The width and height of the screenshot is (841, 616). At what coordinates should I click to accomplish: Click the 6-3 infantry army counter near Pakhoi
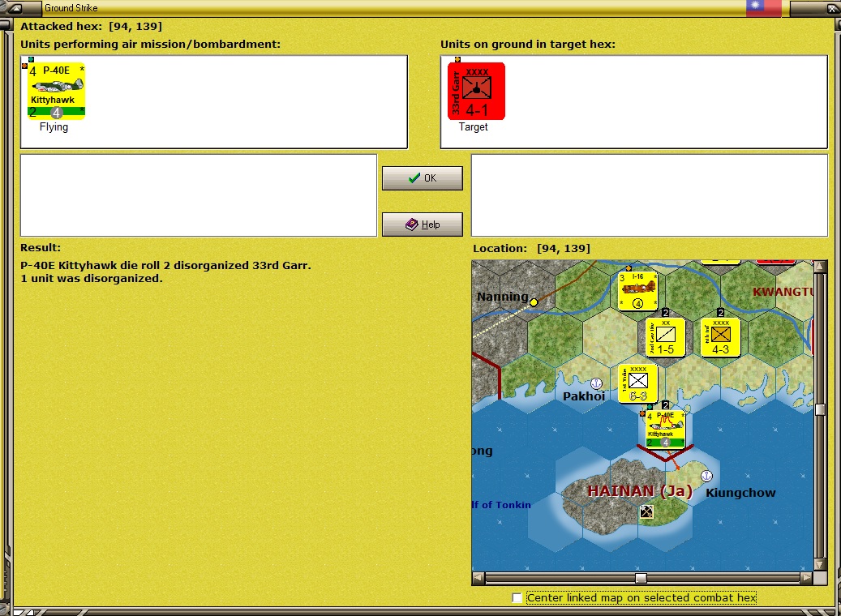tap(637, 383)
